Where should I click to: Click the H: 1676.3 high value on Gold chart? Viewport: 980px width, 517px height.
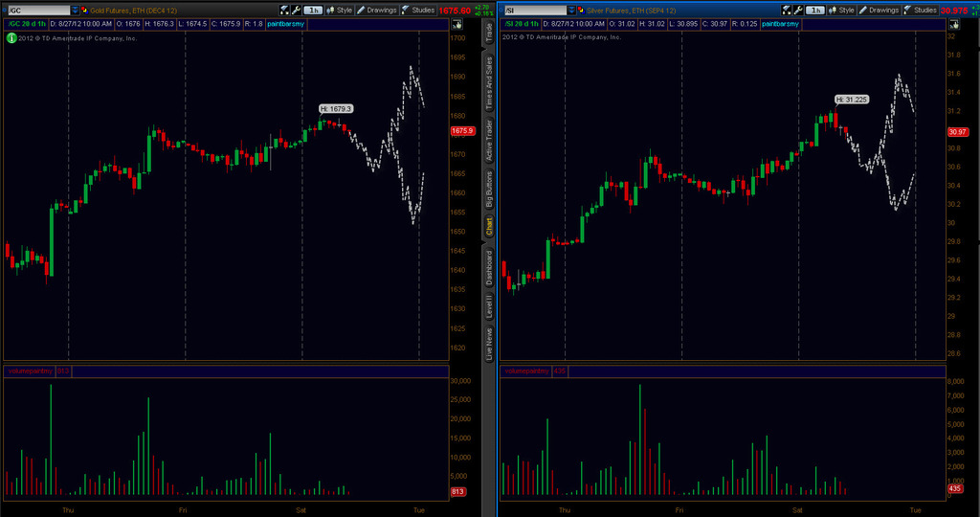[160, 24]
